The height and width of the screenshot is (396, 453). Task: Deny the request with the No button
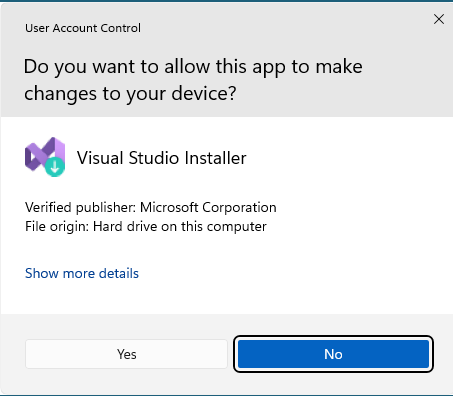coord(333,354)
